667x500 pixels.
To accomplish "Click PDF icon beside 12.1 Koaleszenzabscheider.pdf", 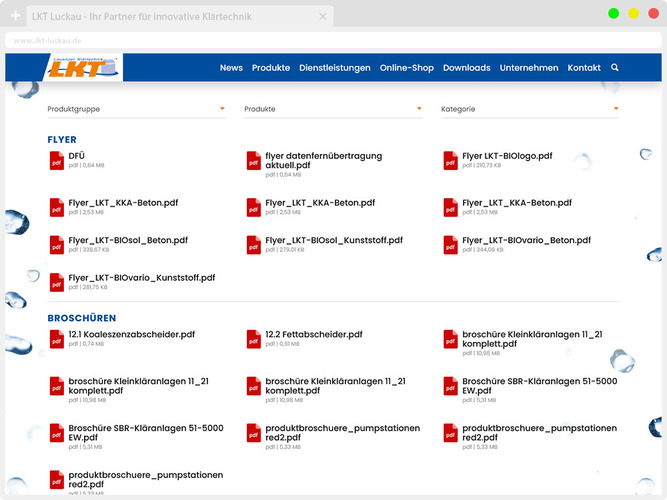I will [57, 339].
